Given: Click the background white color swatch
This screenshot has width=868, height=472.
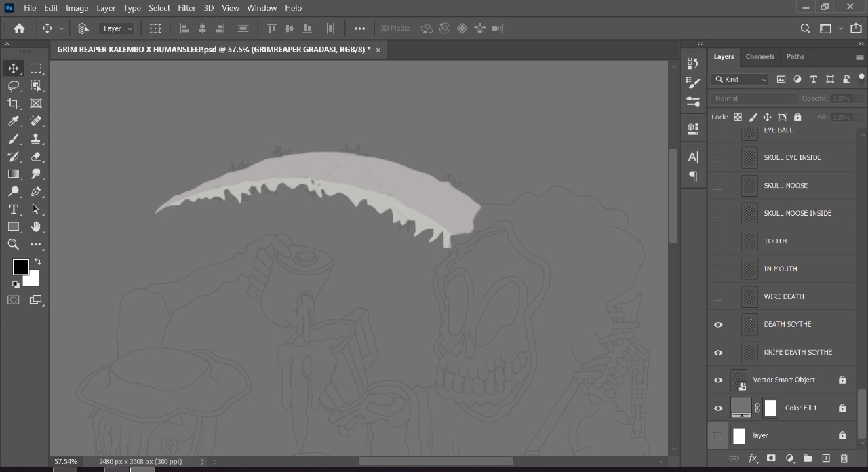Looking at the screenshot, I should [x=33, y=279].
